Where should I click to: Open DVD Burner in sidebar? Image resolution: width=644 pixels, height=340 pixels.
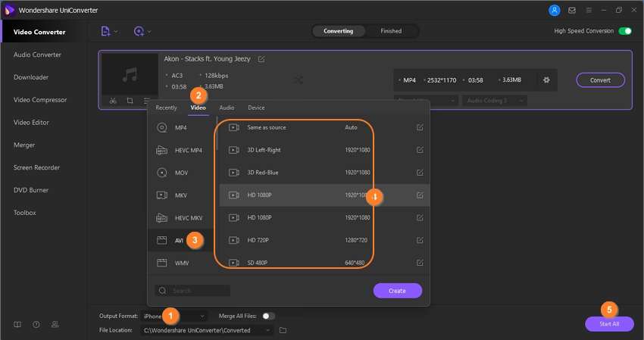tap(31, 190)
